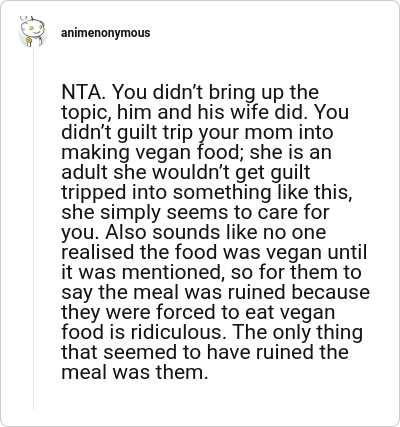The image size is (400, 427).
Task: Click the line "tripped into something like this,"
Action: [x=207, y=192]
